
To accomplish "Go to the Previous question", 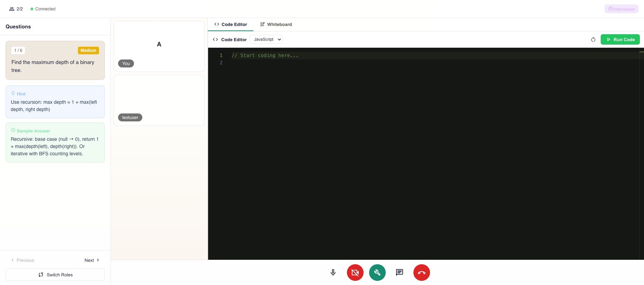I will pyautogui.click(x=23, y=260).
